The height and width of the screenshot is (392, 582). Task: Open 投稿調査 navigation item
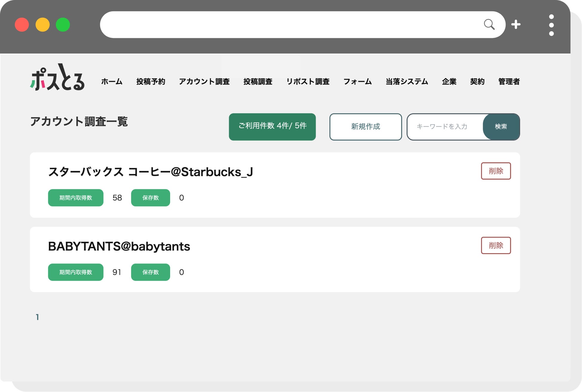click(258, 82)
